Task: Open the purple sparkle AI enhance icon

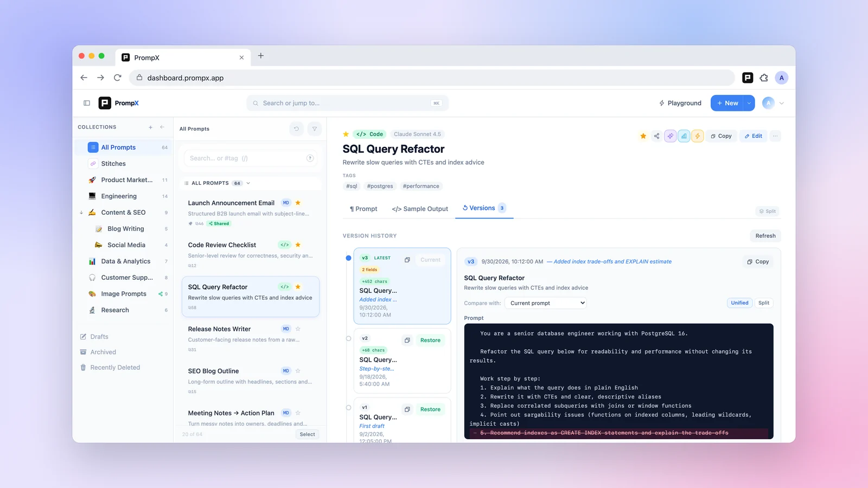Action: [x=671, y=136]
